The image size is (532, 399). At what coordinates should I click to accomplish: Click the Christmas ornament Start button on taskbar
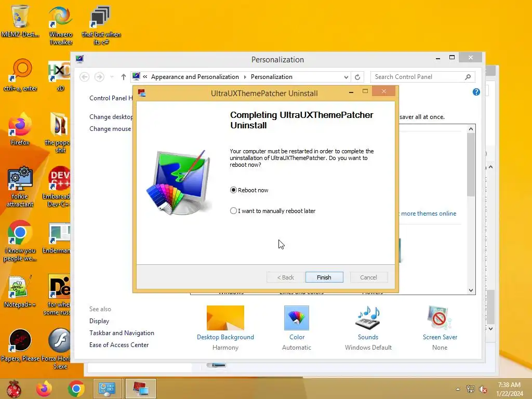click(x=14, y=389)
